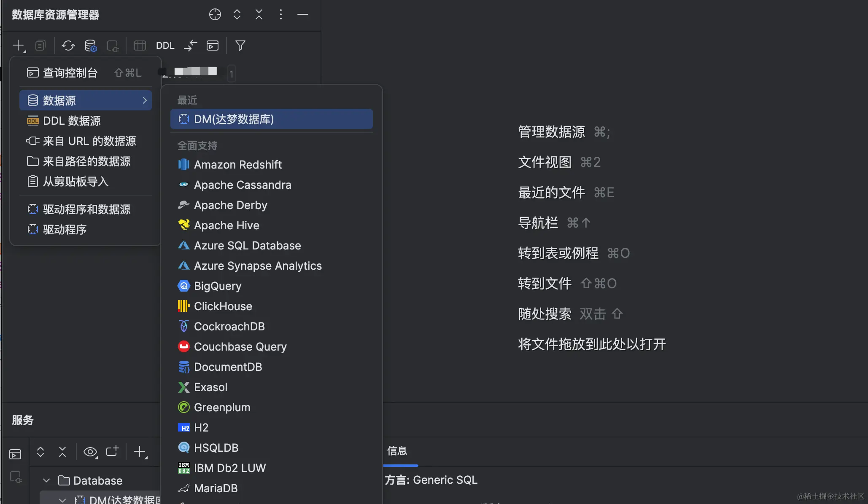This screenshot has width=868, height=504.
Task: Choose ClickHouse data source
Action: click(x=271, y=306)
